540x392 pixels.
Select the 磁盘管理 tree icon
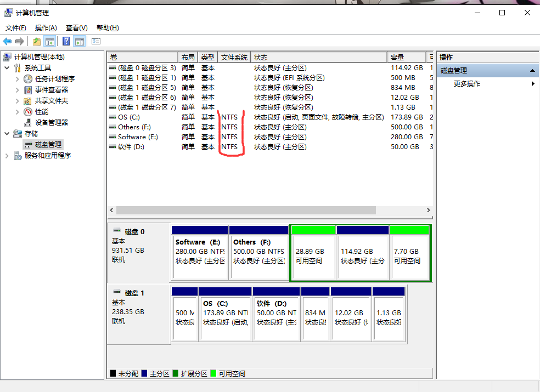[x=28, y=145]
